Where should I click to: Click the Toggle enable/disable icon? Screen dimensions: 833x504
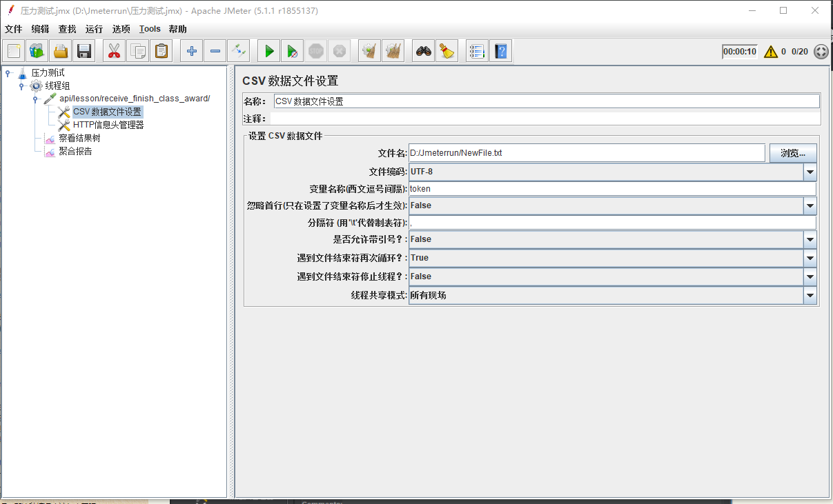tap(239, 51)
